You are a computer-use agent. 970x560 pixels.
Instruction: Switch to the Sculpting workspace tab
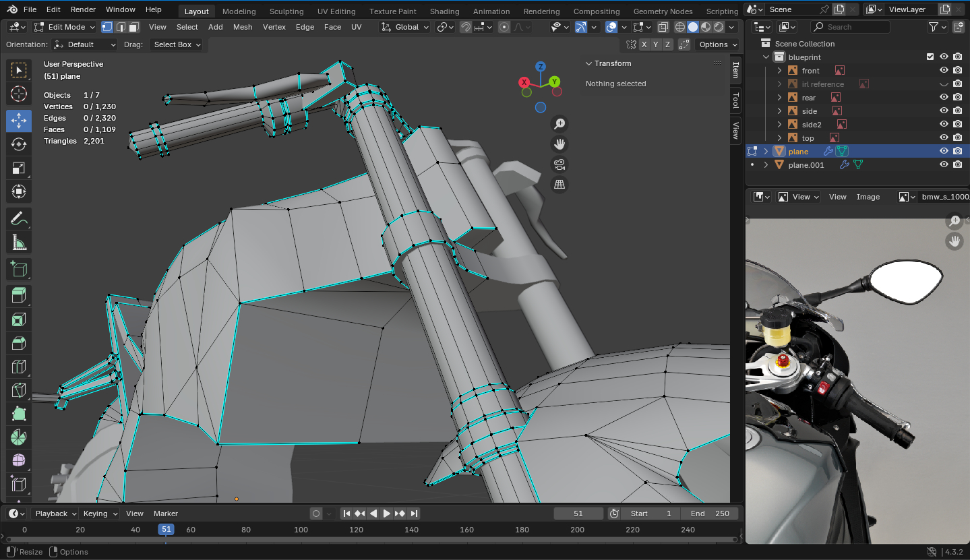click(286, 11)
